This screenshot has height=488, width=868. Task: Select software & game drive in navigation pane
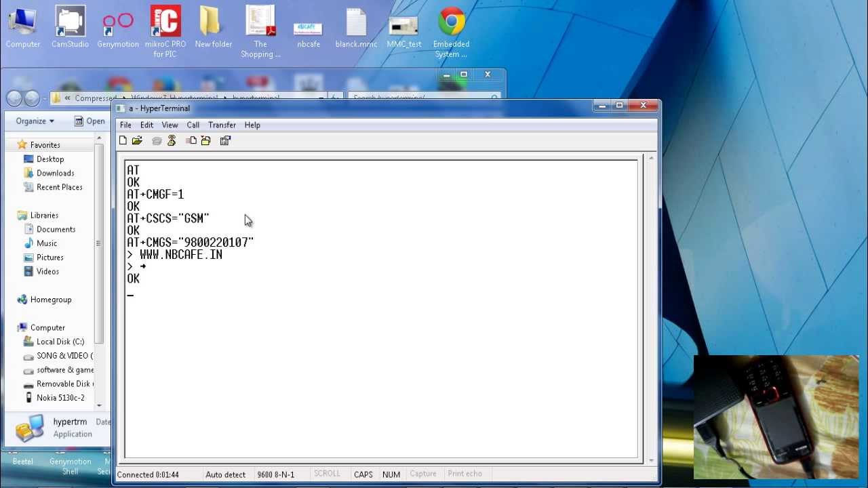tap(58, 370)
